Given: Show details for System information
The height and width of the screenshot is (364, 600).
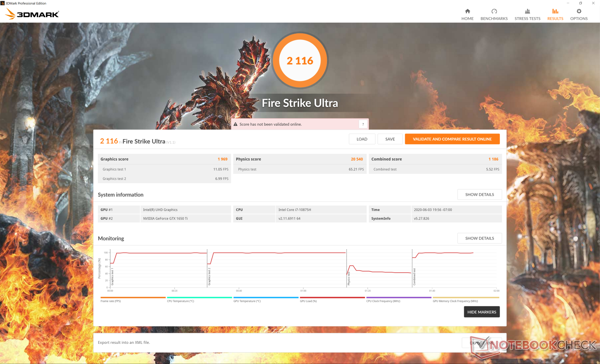Looking at the screenshot, I should (x=480, y=194).
